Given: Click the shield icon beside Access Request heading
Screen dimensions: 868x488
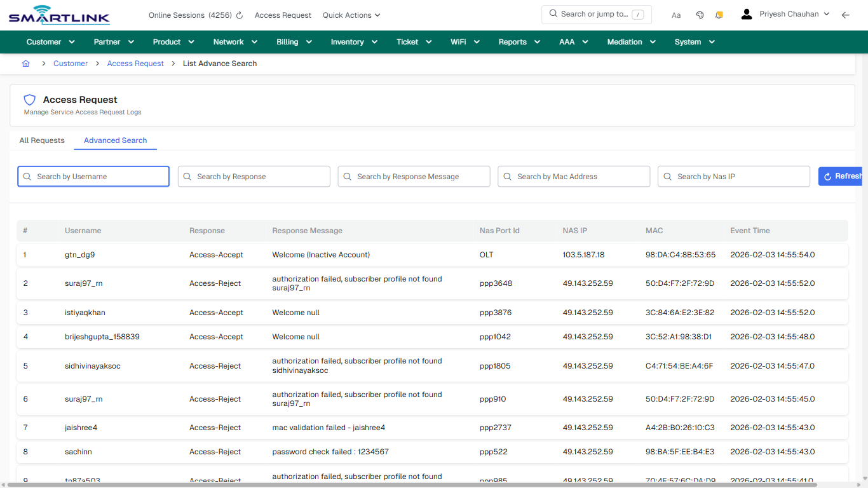Looking at the screenshot, I should (29, 100).
